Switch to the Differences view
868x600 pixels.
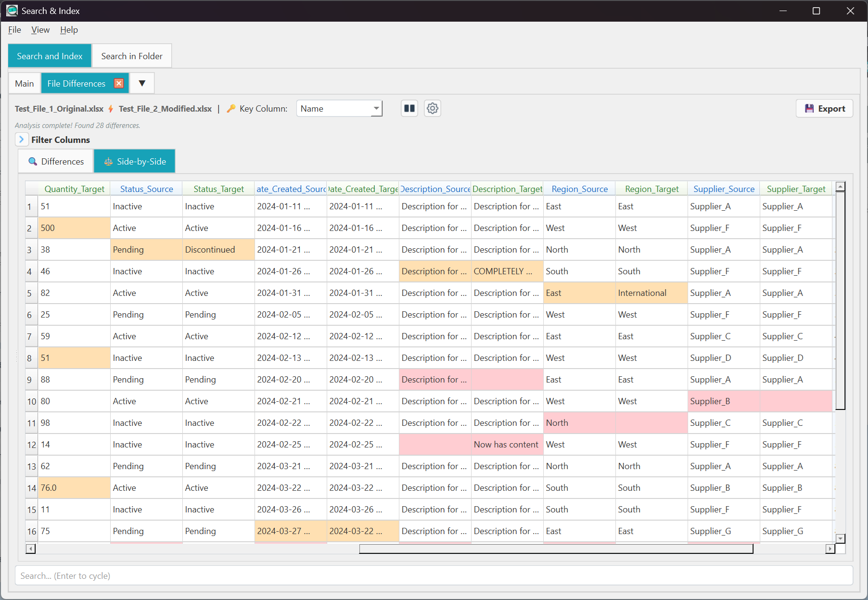pyautogui.click(x=55, y=161)
